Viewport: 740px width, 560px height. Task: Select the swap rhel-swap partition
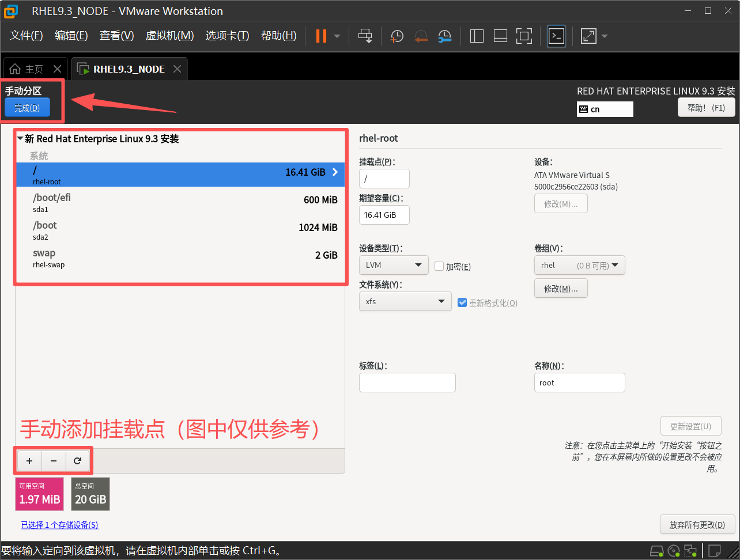(180, 258)
